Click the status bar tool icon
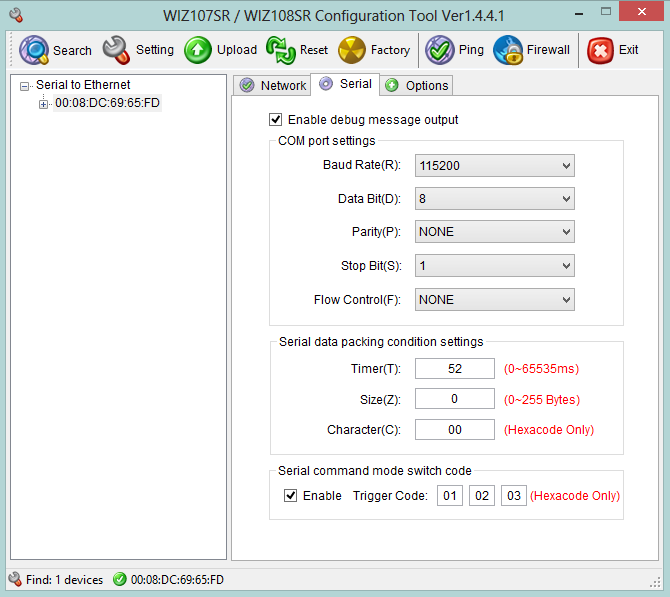The image size is (670, 597). (15, 579)
